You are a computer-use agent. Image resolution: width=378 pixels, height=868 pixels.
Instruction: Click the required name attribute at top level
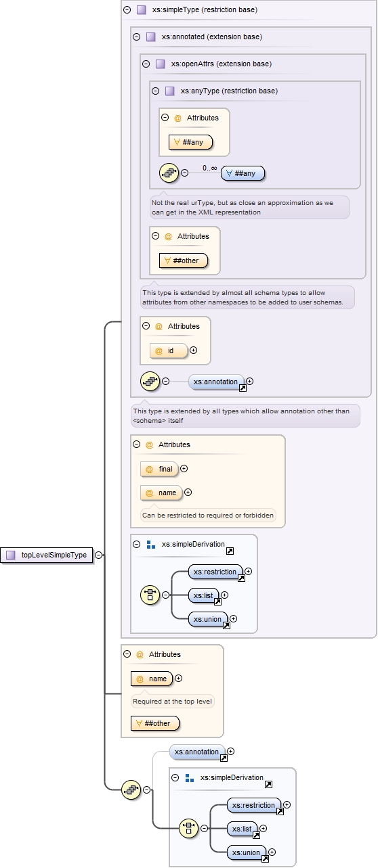(152, 679)
